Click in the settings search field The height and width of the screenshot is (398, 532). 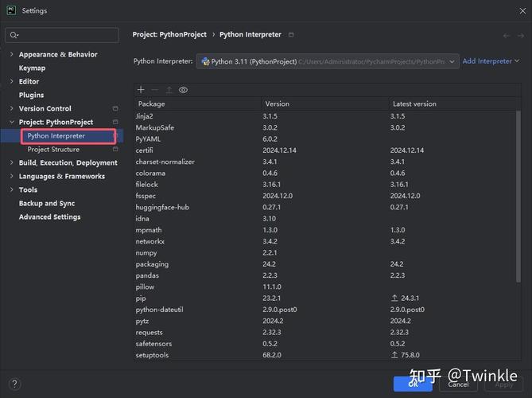(x=62, y=35)
